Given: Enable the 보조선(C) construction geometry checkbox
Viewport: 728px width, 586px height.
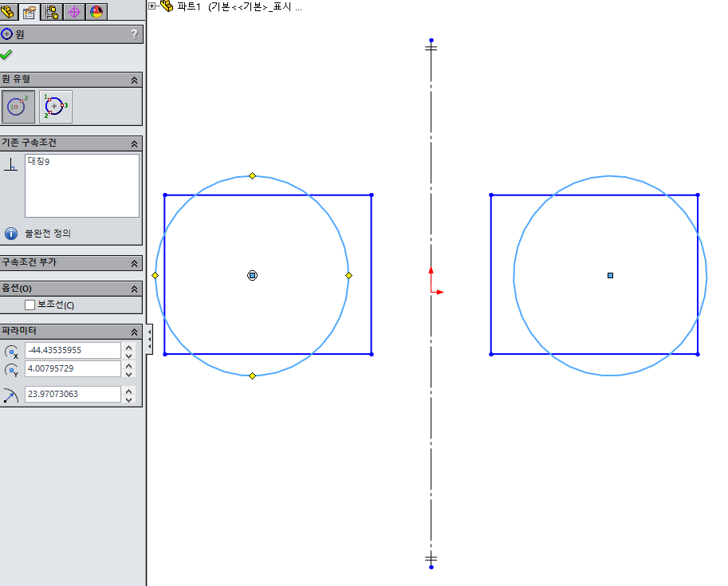Looking at the screenshot, I should pos(30,305).
